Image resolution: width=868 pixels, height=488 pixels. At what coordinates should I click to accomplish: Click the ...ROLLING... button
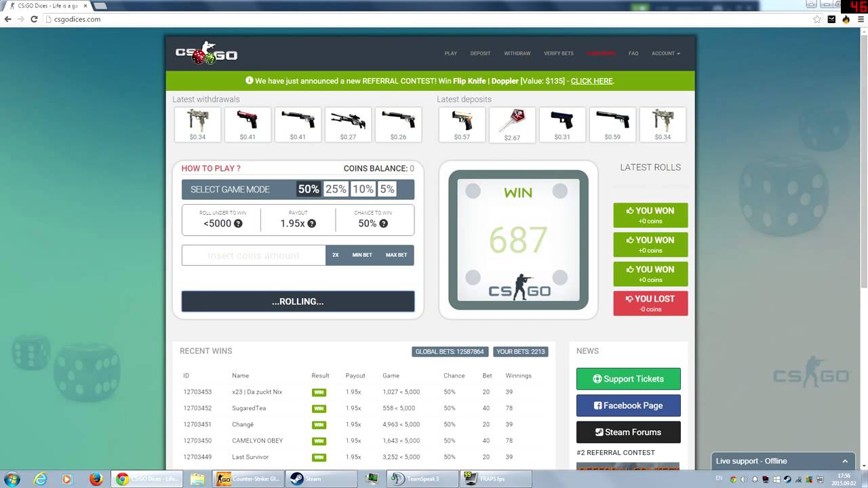tap(298, 302)
